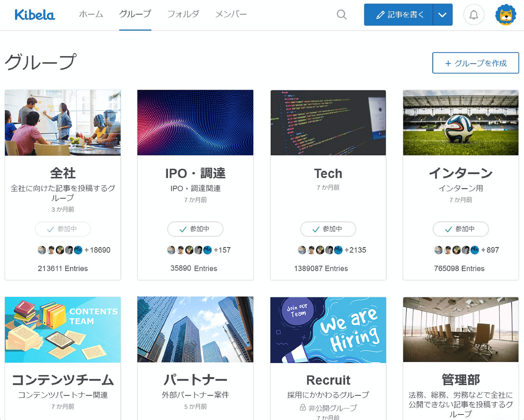This screenshot has width=524, height=420.
Task: Switch to the ホーム tab
Action: [x=91, y=14]
